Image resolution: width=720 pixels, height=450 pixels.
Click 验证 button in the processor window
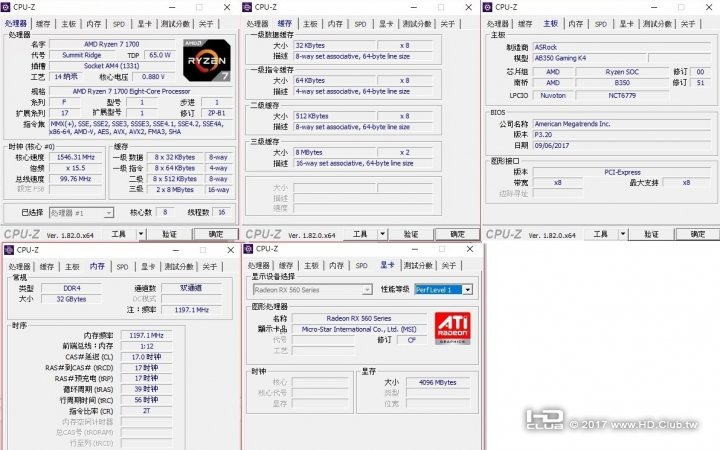tap(169, 234)
